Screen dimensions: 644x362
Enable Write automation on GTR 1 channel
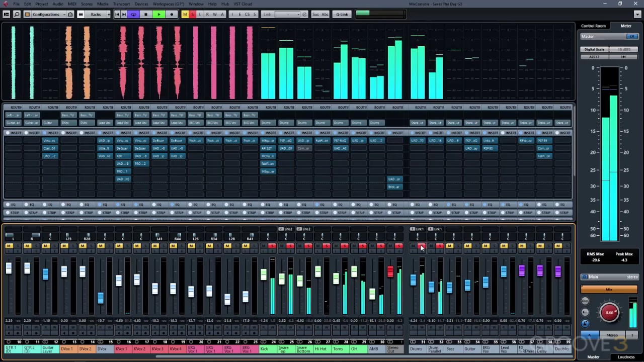(x=18, y=327)
